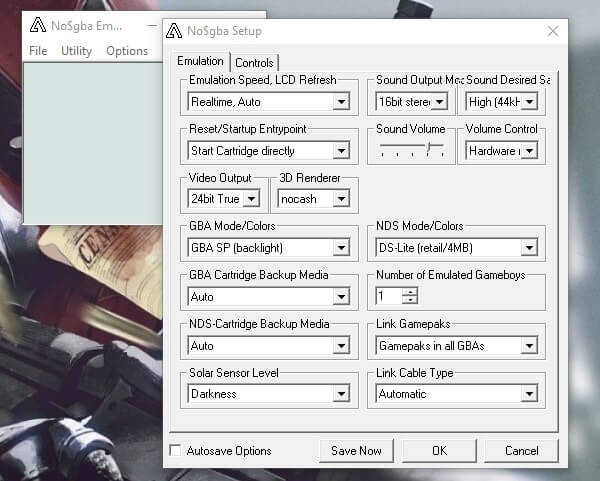
Task: Expand the Link Gamepaks dropdown
Action: [x=457, y=346]
